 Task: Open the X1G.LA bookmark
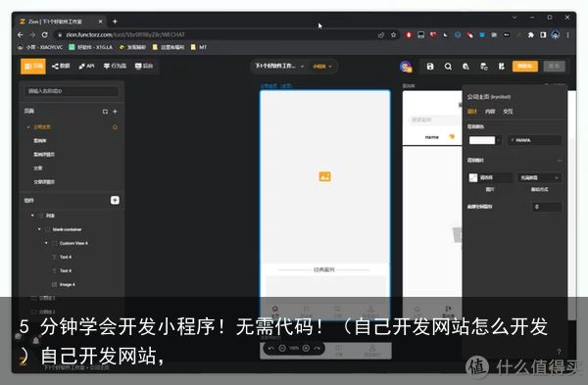[x=91, y=47]
